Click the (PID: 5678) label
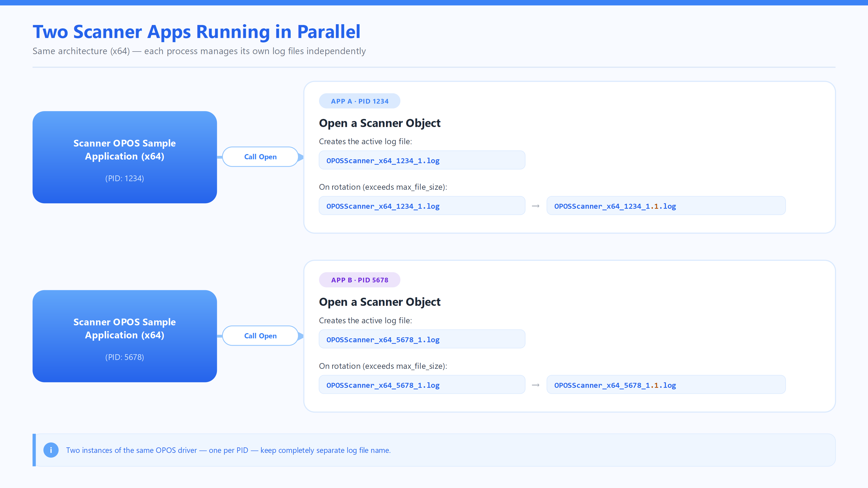Viewport: 868px width, 488px height. [125, 357]
